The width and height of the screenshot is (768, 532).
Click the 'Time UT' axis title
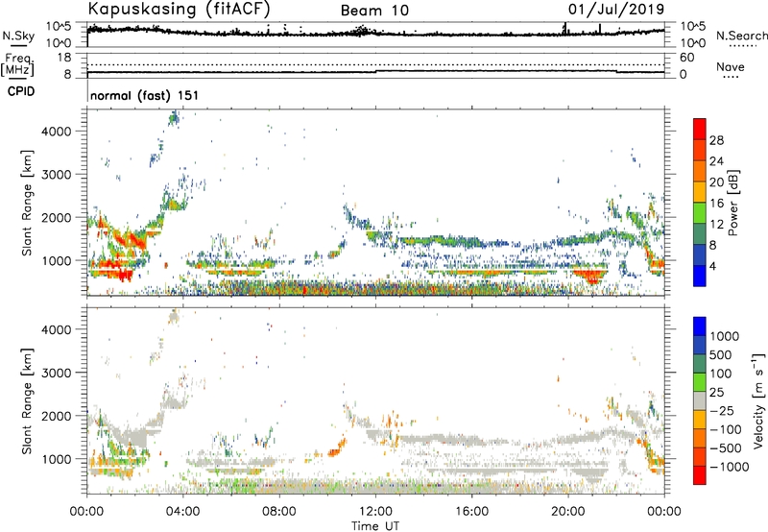(x=375, y=526)
